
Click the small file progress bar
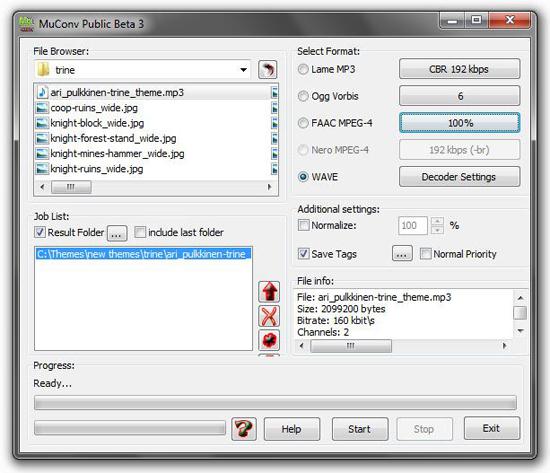tap(130, 428)
